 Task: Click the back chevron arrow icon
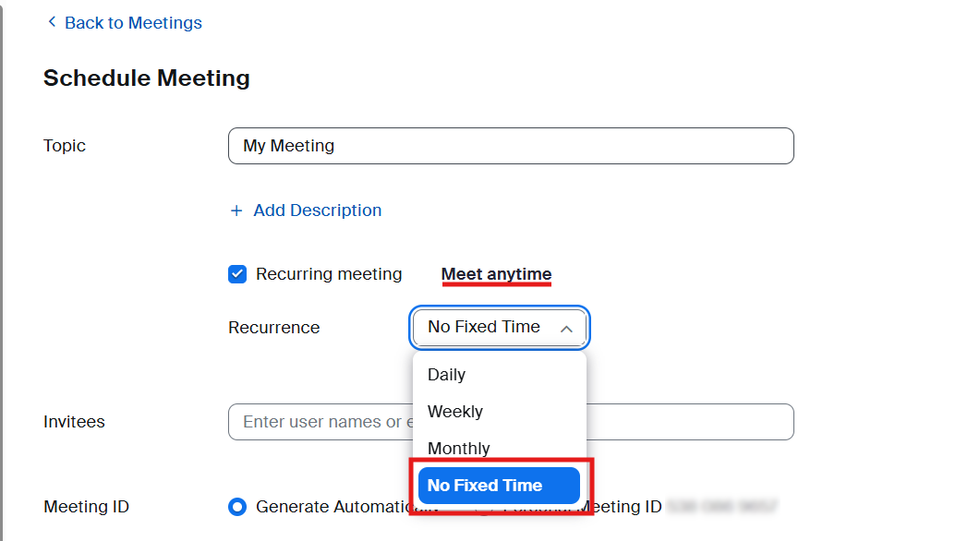[52, 22]
